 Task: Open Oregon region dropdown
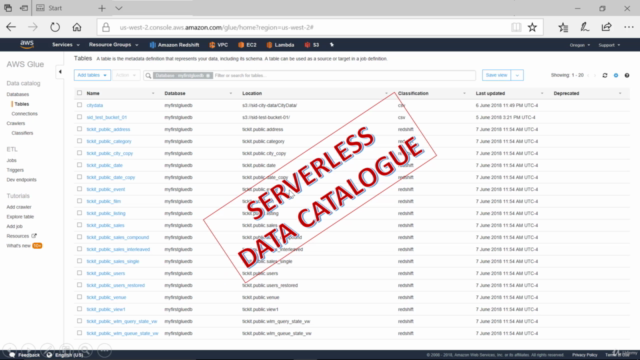(580, 45)
